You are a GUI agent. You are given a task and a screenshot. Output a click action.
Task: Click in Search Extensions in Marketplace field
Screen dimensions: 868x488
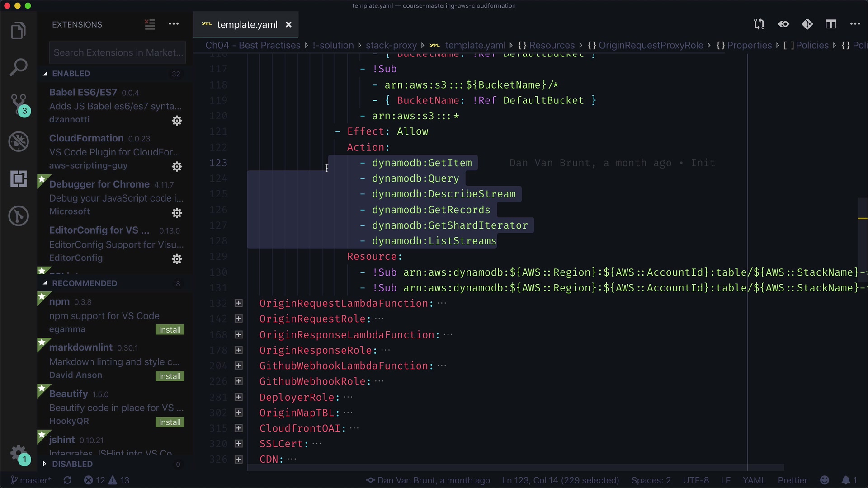coord(117,53)
